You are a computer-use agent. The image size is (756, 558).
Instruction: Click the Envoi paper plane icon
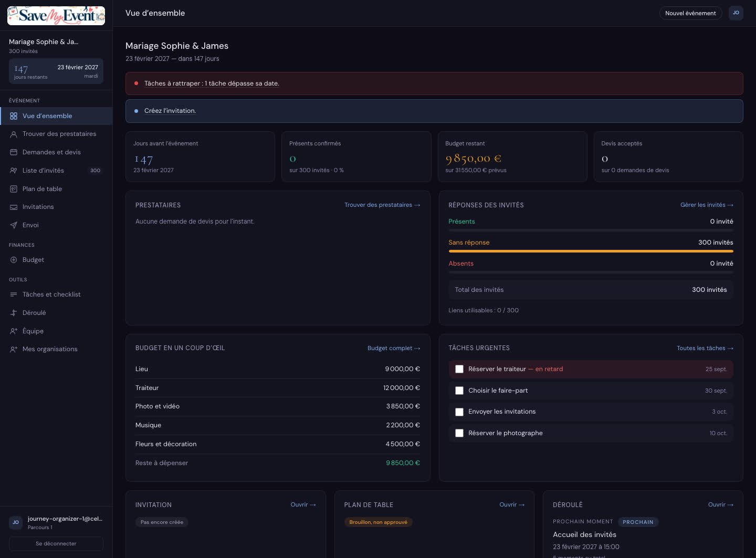(x=14, y=225)
